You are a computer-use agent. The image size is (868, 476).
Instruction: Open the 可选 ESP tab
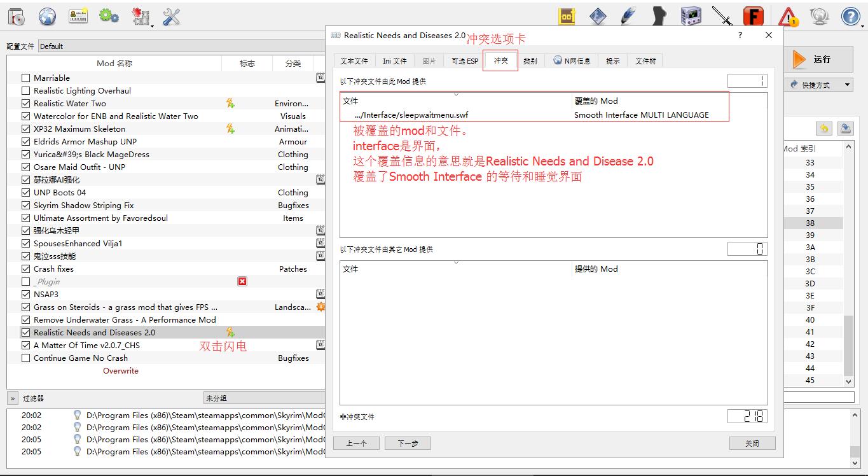pos(465,60)
